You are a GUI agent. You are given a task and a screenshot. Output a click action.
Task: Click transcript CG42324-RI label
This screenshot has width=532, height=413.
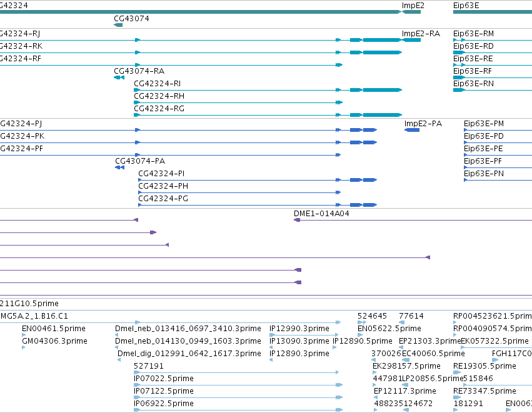(x=157, y=84)
